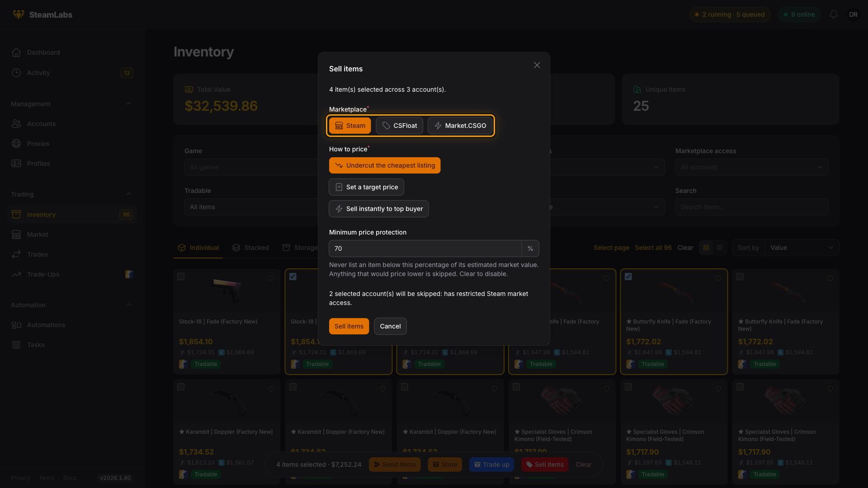Open the Game filter dropdown

click(251, 167)
